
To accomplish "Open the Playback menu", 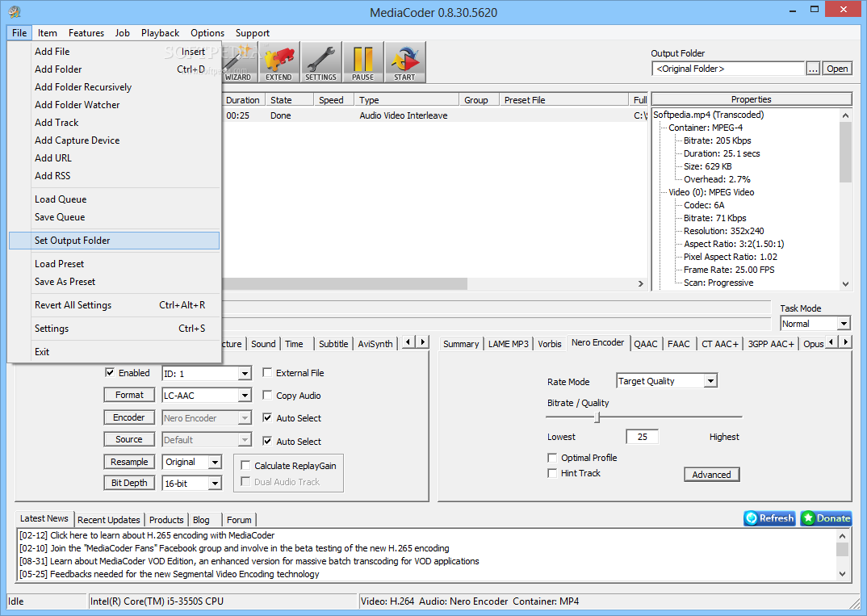I will tap(160, 33).
